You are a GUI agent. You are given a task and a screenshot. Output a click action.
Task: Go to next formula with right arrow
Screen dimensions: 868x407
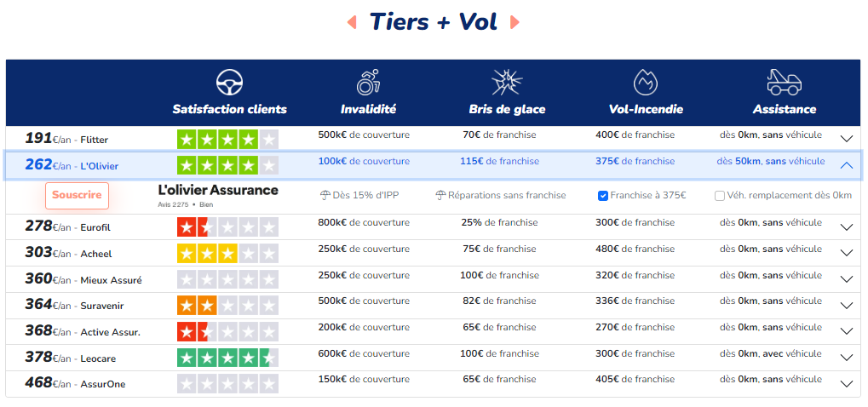[x=514, y=22]
